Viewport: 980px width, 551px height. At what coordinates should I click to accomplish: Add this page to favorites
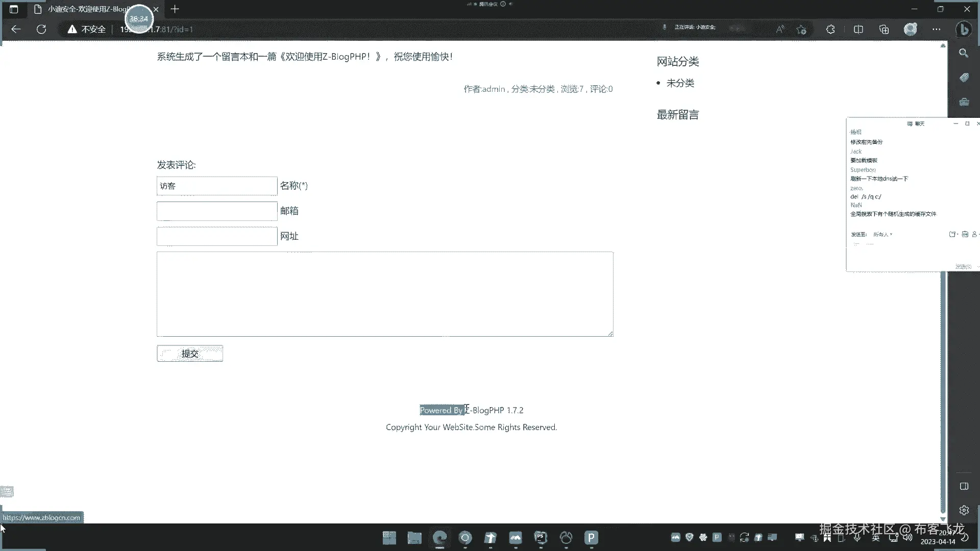point(801,29)
